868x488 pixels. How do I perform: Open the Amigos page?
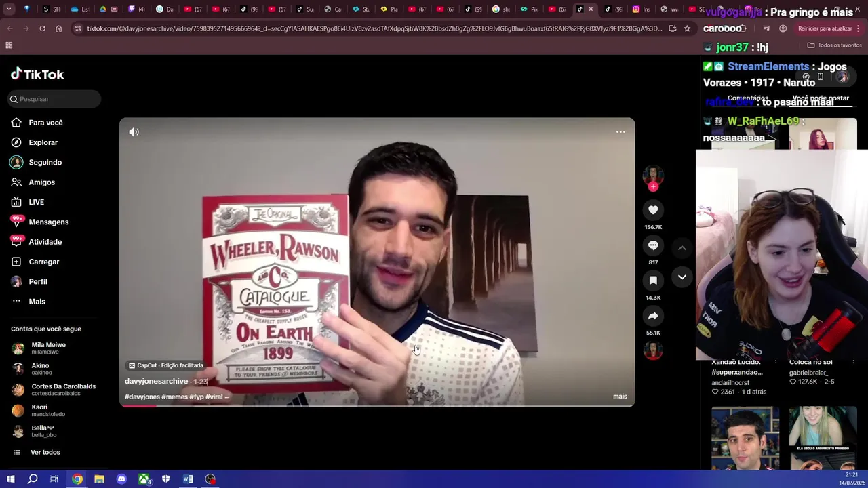pyautogui.click(x=41, y=182)
